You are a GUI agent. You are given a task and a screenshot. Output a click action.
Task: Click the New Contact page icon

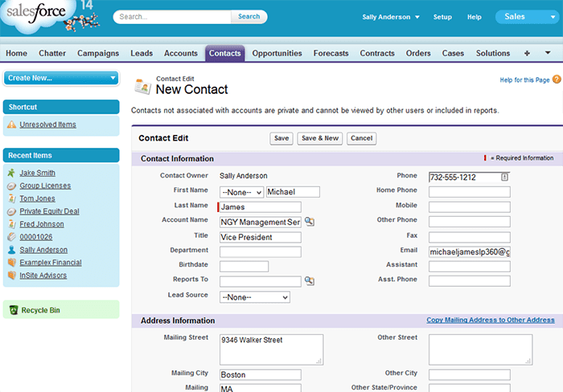[142, 87]
